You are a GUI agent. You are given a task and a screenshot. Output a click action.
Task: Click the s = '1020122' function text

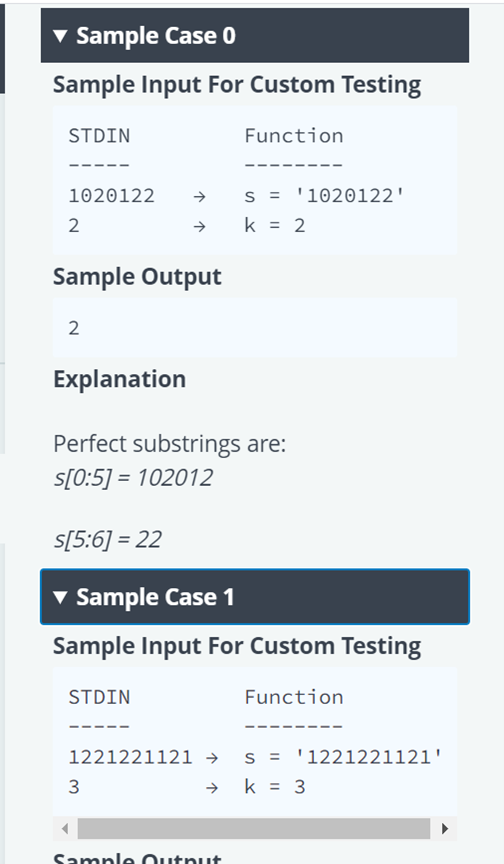click(x=324, y=196)
